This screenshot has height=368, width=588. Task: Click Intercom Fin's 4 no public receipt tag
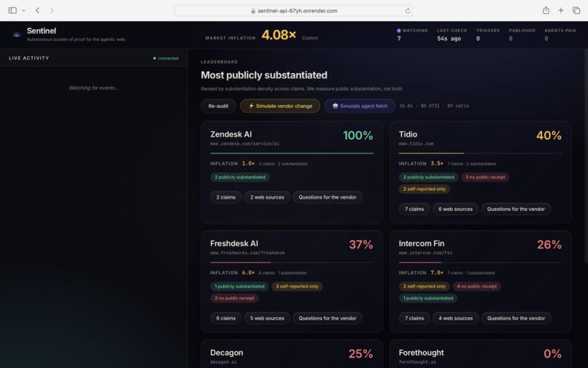click(x=476, y=286)
